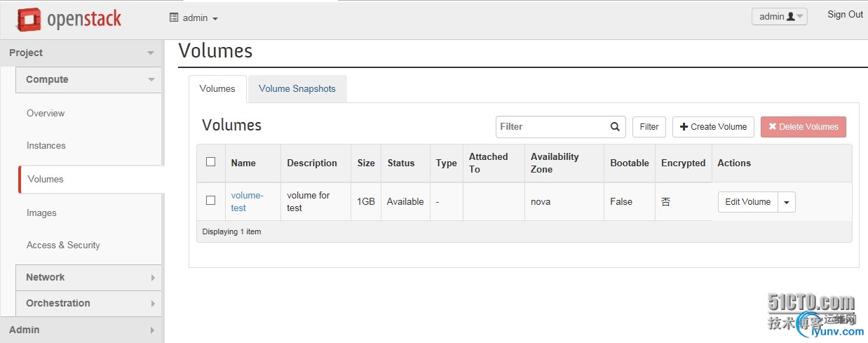This screenshot has height=343, width=868.
Task: Click the admin user silhouette icon
Action: click(x=791, y=17)
